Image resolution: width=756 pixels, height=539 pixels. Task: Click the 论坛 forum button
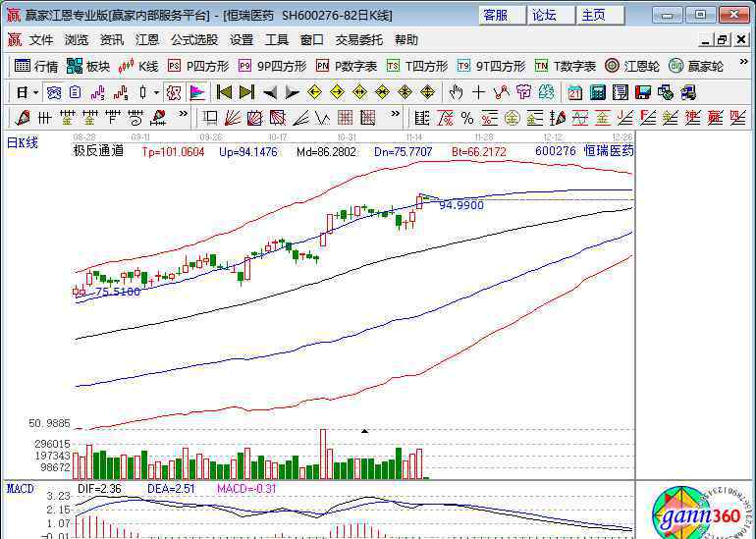click(x=544, y=15)
